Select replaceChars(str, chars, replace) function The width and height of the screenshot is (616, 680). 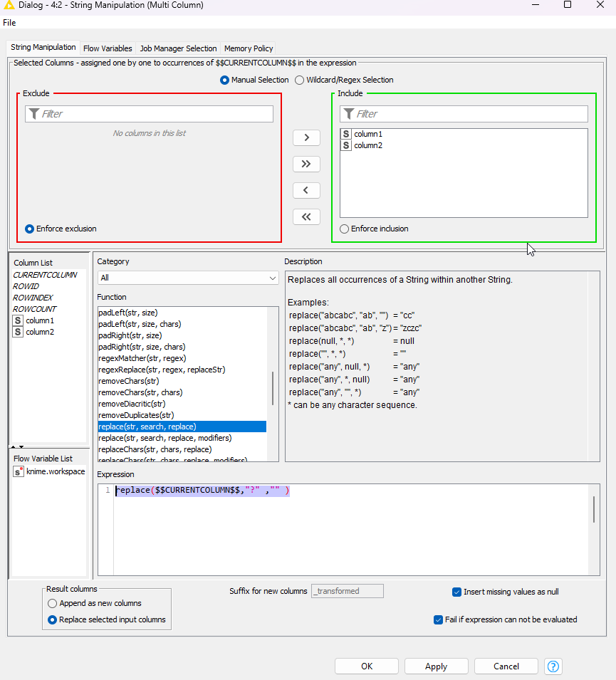(155, 449)
